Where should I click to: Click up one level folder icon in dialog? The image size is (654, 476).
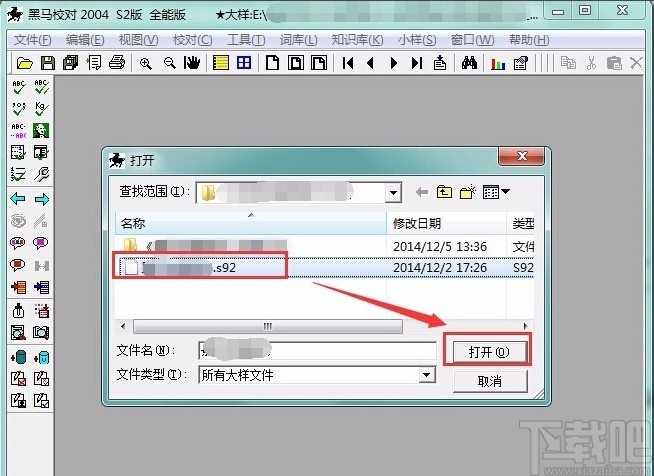click(444, 192)
